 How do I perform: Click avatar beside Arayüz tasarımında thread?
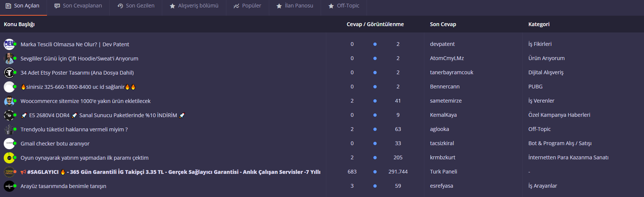pyautogui.click(x=9, y=186)
